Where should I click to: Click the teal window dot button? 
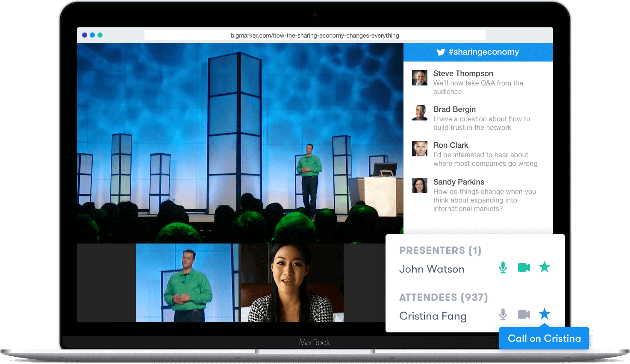pos(100,35)
